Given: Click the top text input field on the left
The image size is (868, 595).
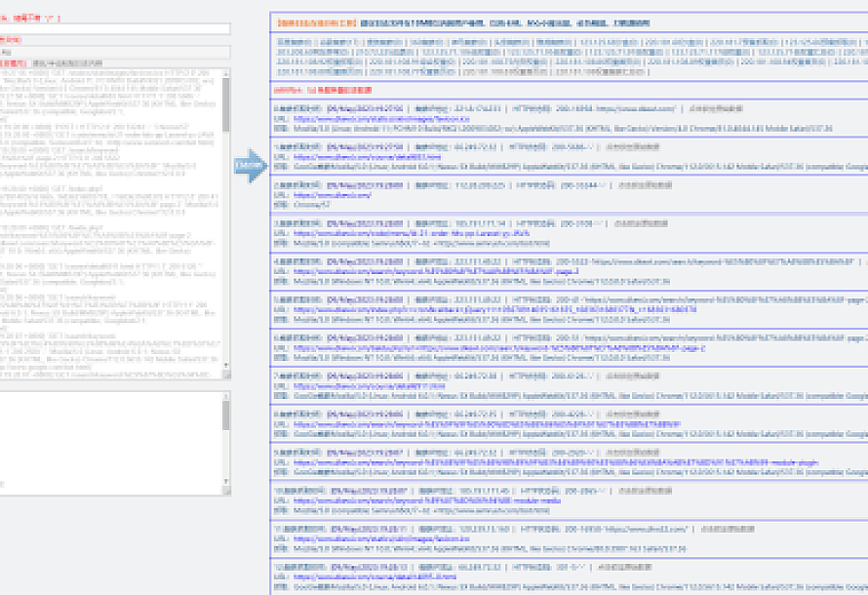Looking at the screenshot, I should 115,29.
